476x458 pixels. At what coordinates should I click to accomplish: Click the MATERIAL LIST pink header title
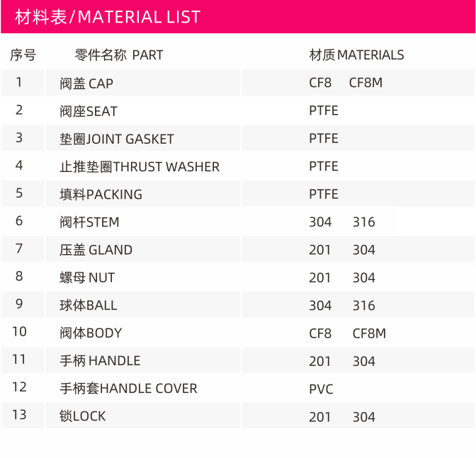click(108, 17)
